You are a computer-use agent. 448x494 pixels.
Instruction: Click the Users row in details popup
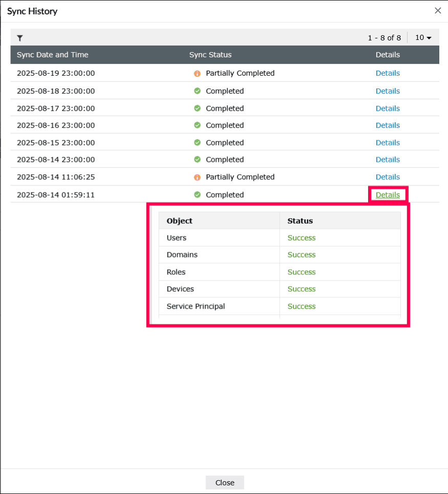(280, 238)
